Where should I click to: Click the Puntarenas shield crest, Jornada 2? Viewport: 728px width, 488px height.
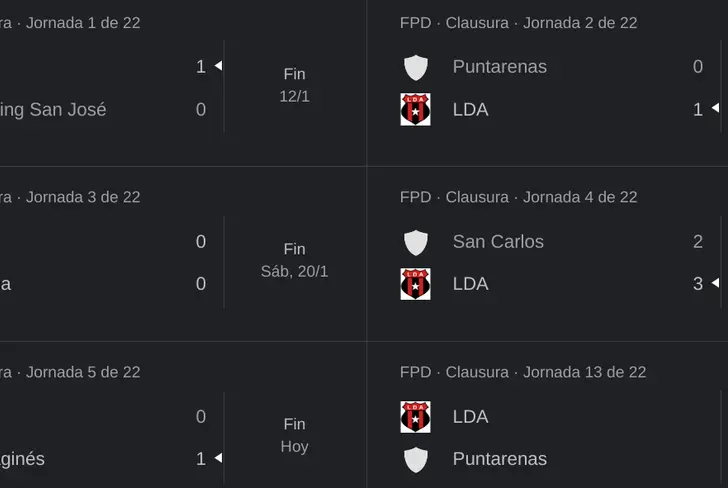(x=415, y=67)
